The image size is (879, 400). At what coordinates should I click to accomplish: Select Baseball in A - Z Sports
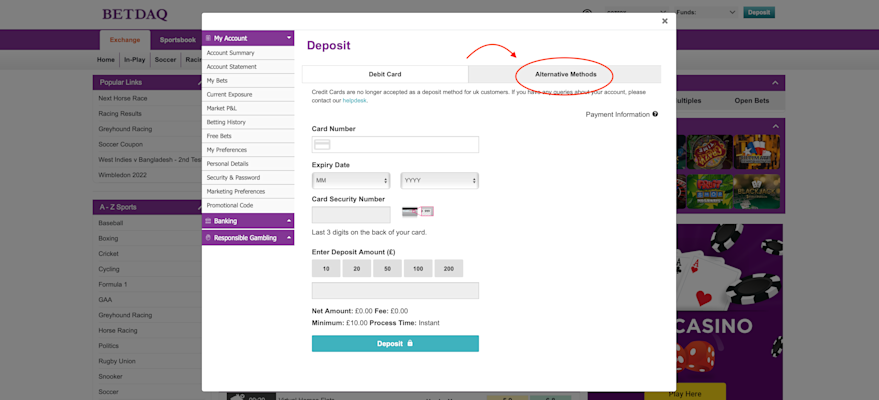(x=110, y=223)
